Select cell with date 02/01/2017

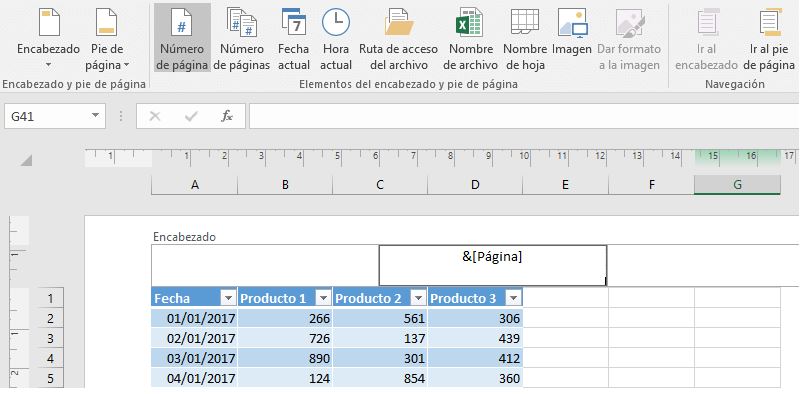pyautogui.click(x=194, y=338)
